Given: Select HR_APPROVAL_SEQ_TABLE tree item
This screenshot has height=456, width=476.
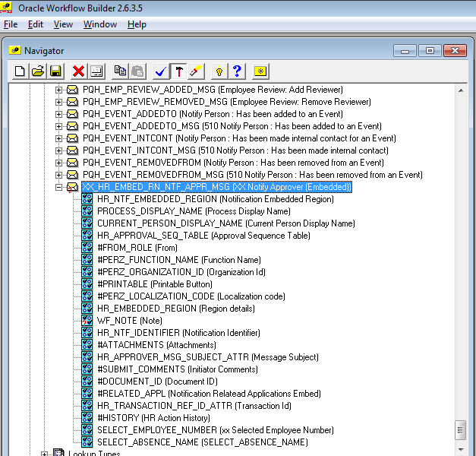Looking at the screenshot, I should 203,236.
